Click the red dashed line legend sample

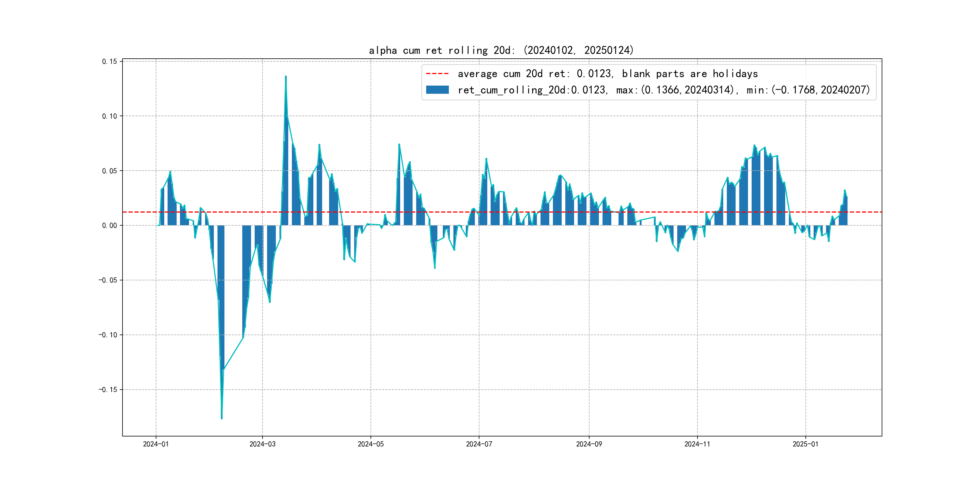[437, 73]
